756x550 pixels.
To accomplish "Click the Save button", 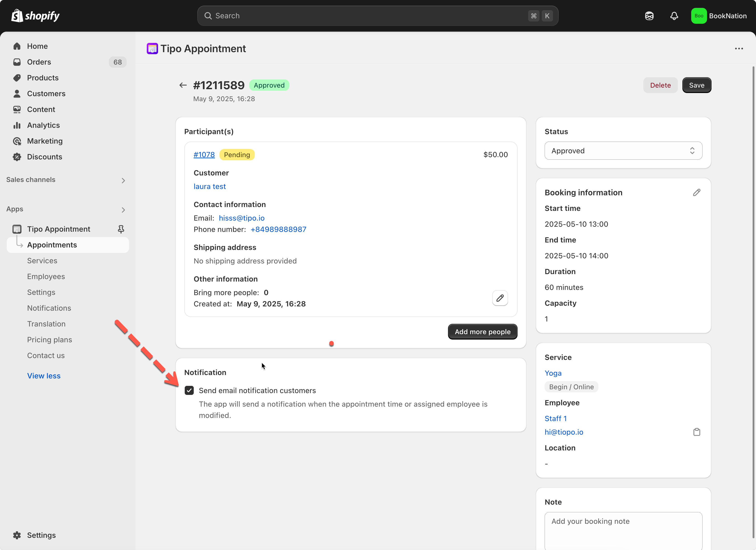I will point(696,85).
